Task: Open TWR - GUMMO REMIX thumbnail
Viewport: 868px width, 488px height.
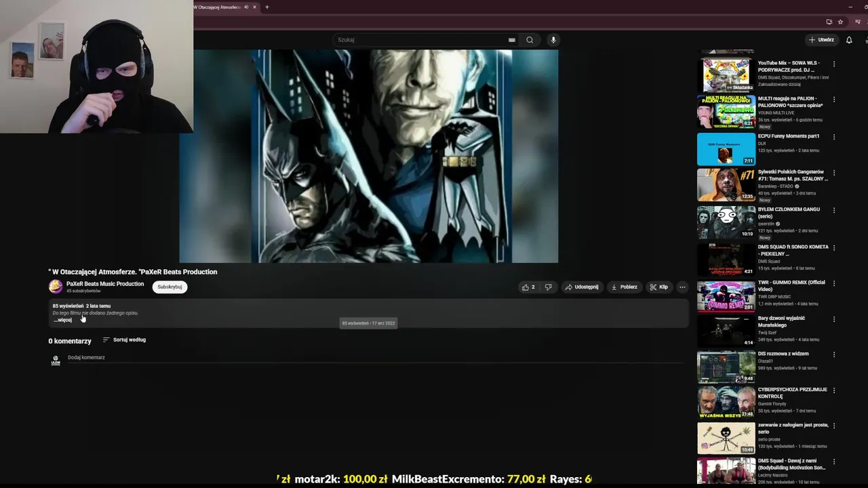Action: click(726, 296)
